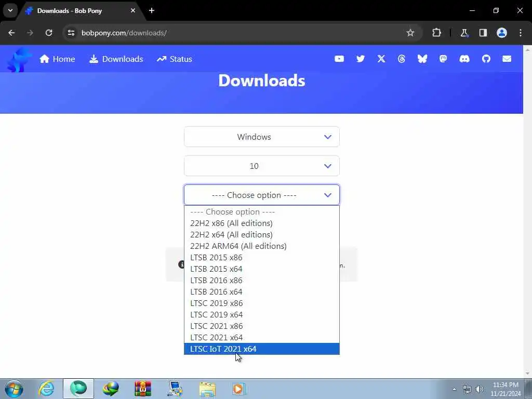Click the volume speaker tray icon
The height and width of the screenshot is (399, 532).
(x=479, y=389)
